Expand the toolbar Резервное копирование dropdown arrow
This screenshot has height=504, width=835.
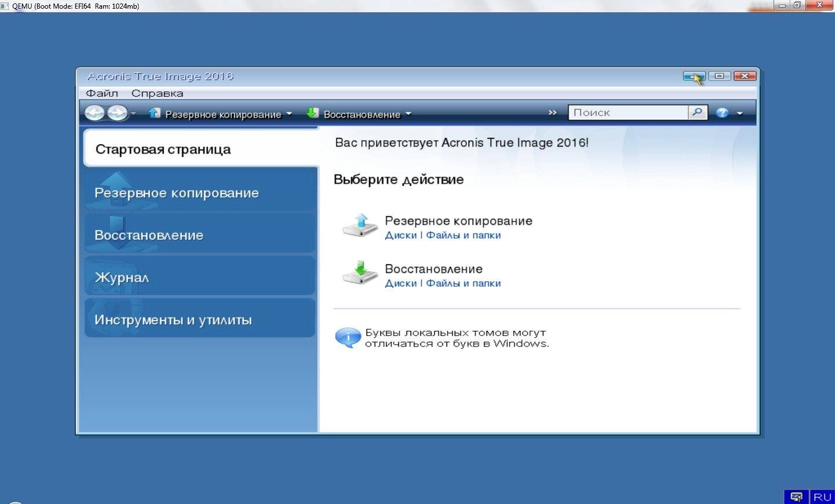pos(289,114)
